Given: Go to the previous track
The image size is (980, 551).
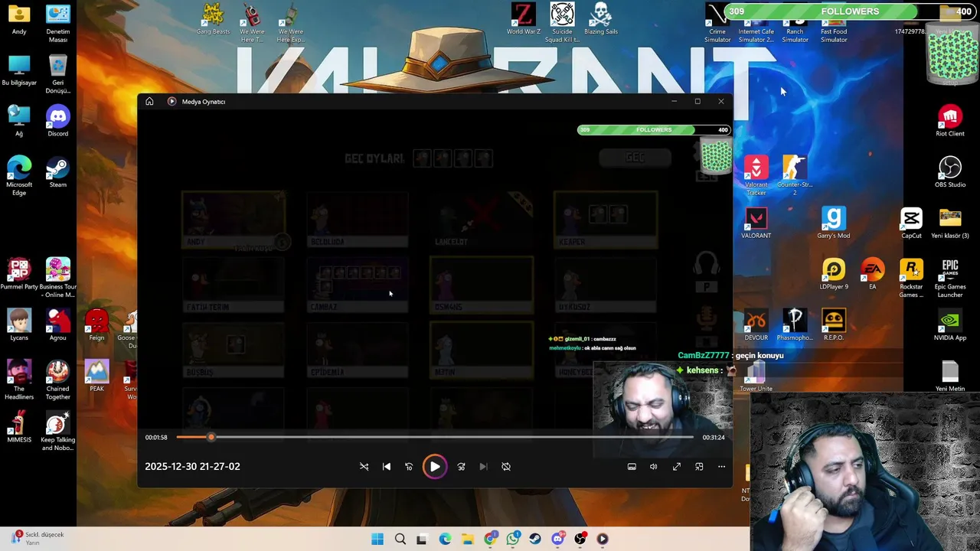Looking at the screenshot, I should (387, 467).
